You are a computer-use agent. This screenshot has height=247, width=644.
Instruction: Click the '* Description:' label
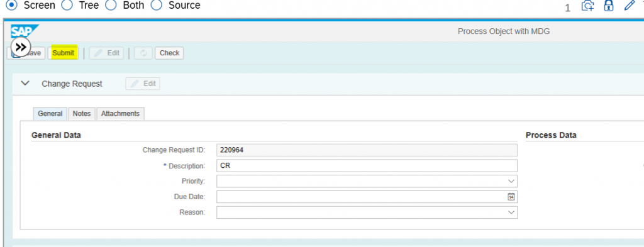[x=184, y=166]
